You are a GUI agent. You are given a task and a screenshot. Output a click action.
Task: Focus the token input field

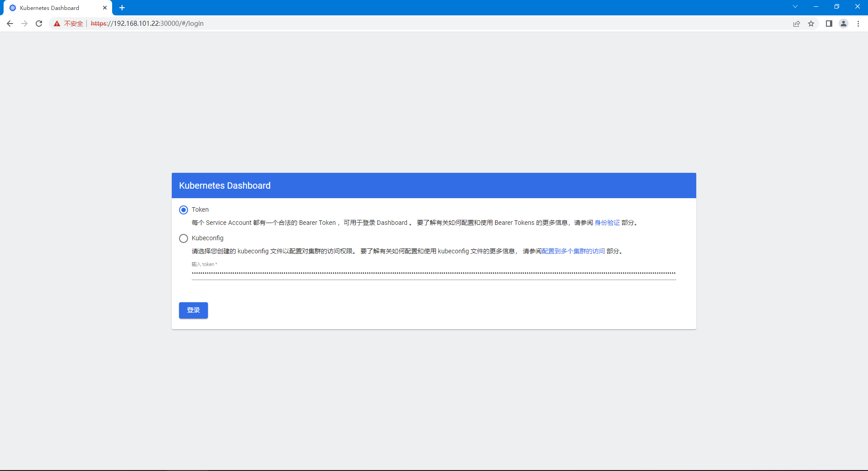(x=434, y=273)
